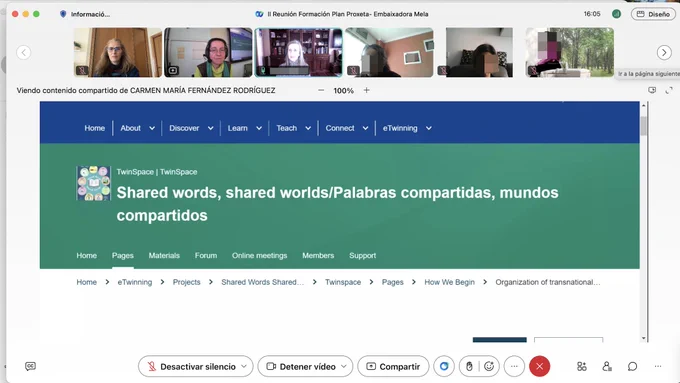Screen dimensions: 680x383
Task: Expand the eTwinning dropdown chevron
Action: (x=428, y=128)
